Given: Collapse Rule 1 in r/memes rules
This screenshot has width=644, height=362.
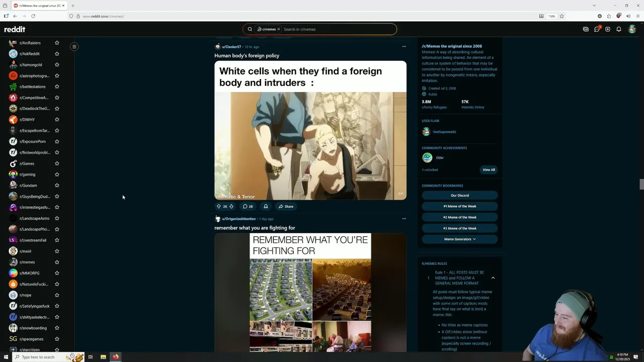Looking at the screenshot, I should click(x=493, y=278).
